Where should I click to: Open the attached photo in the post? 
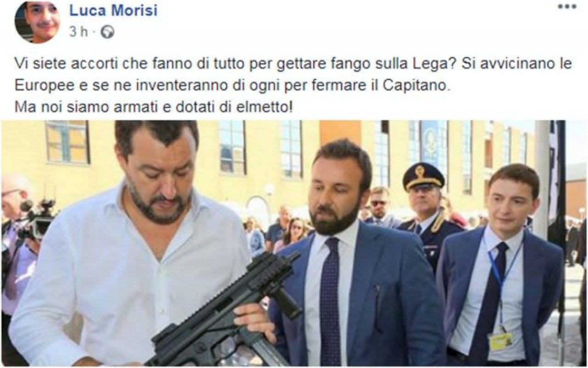coord(294,243)
